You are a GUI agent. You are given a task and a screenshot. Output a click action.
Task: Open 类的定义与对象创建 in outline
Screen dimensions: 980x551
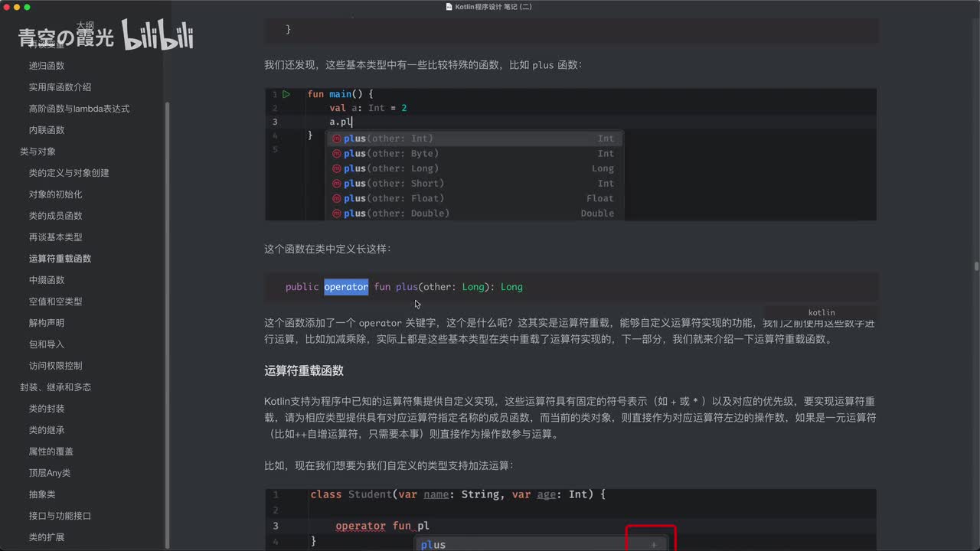coord(69,173)
